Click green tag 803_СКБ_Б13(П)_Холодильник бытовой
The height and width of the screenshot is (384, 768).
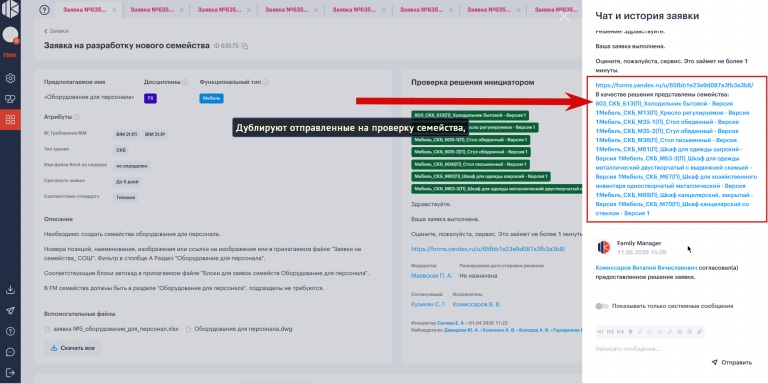click(x=470, y=115)
